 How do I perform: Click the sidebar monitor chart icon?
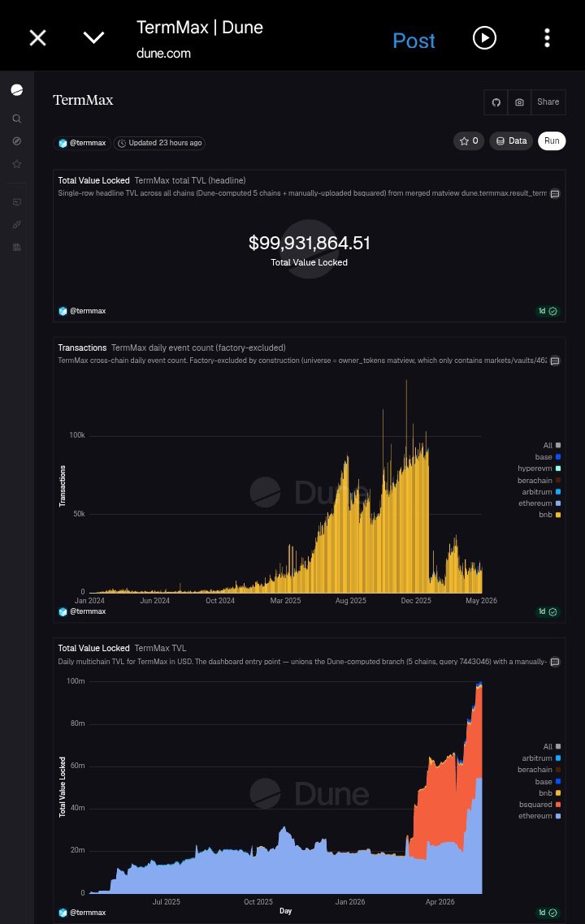(x=17, y=202)
